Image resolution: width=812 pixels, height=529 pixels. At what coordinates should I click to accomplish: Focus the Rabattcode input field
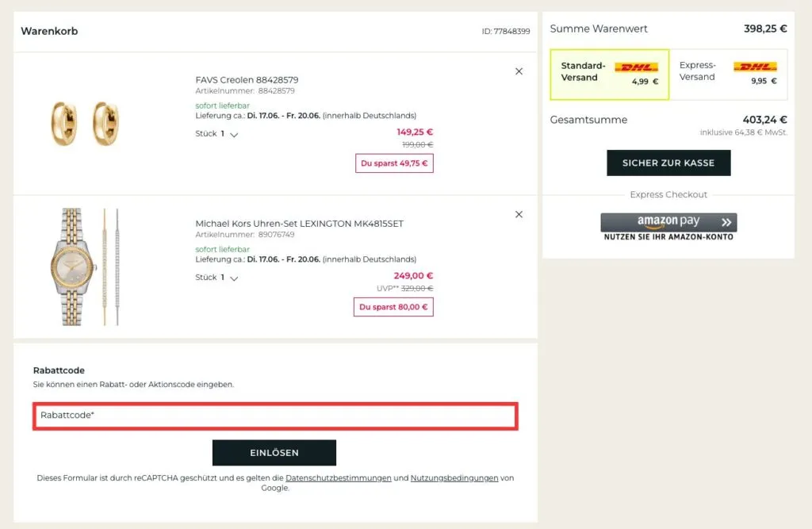coord(275,416)
